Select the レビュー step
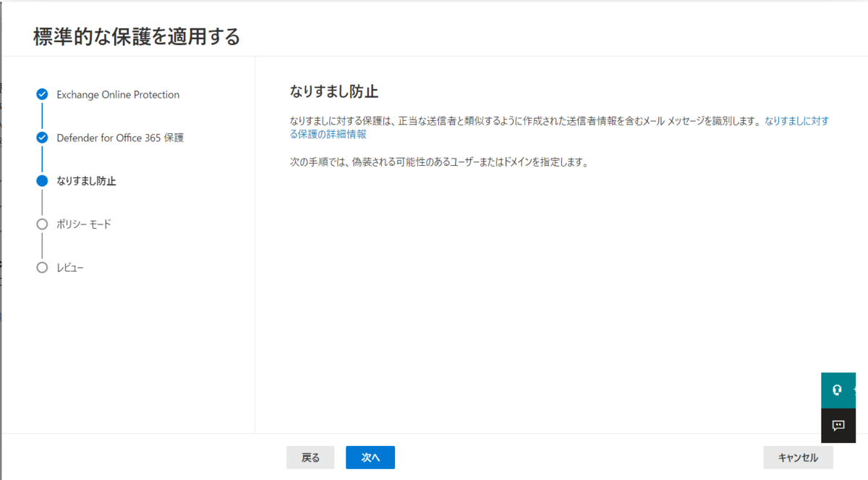868x480 pixels. tap(70, 268)
